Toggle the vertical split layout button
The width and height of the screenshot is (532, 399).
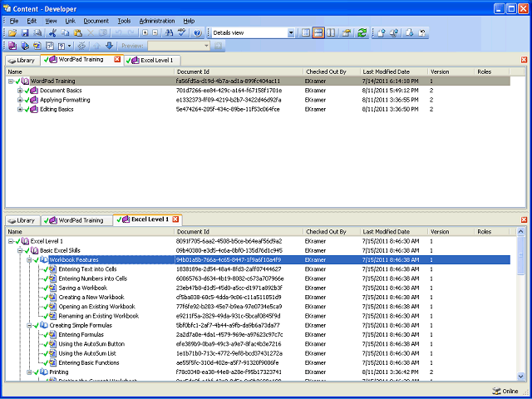331,33
